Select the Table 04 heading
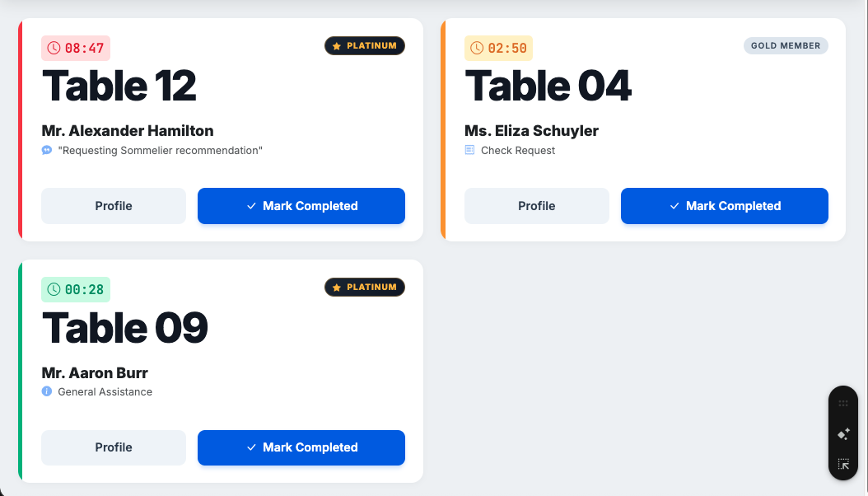Image resolution: width=868 pixels, height=496 pixels. [548, 86]
